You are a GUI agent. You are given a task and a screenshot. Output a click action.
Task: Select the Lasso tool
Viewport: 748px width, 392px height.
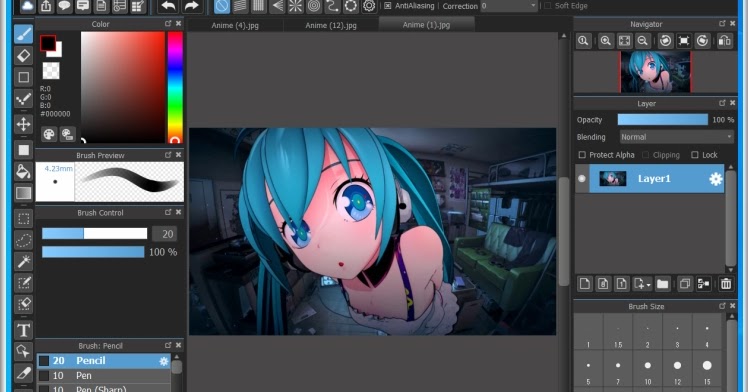point(23,240)
